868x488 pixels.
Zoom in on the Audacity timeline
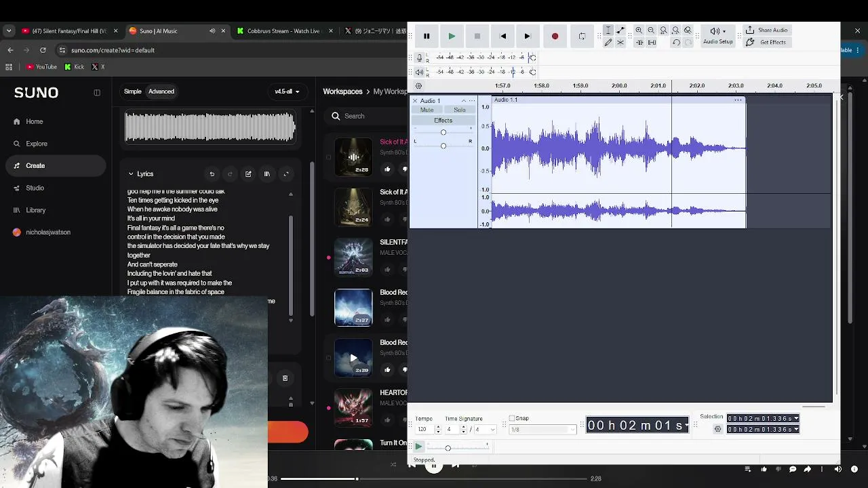[639, 30]
